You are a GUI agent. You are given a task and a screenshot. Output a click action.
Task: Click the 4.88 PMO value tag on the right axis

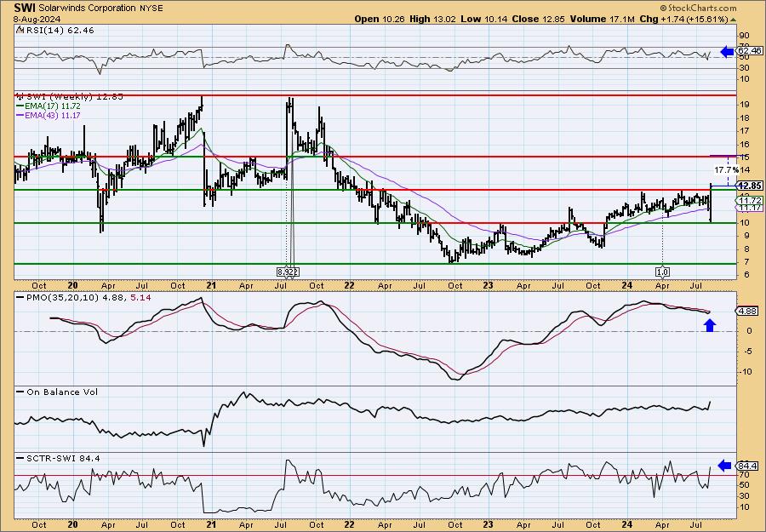pos(747,312)
